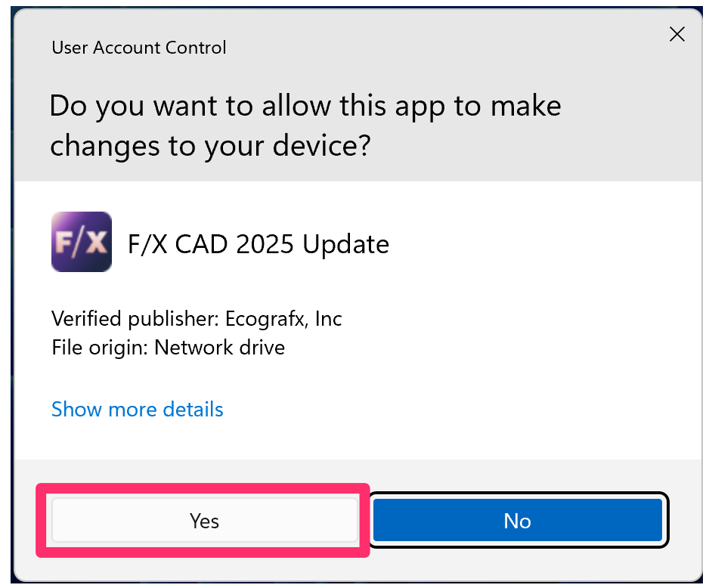Click the F/X CAD 2025 Update title text
Image resolution: width=712 pixels, height=588 pixels.
257,243
